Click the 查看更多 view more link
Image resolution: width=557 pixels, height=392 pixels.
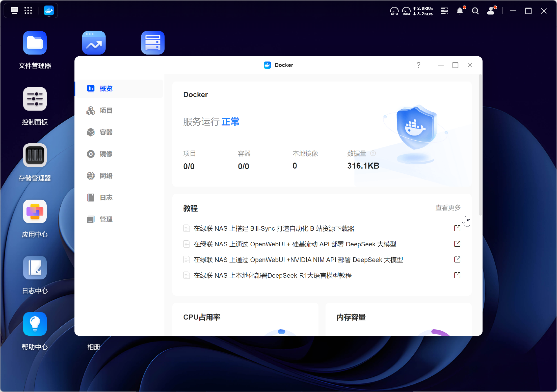point(448,208)
